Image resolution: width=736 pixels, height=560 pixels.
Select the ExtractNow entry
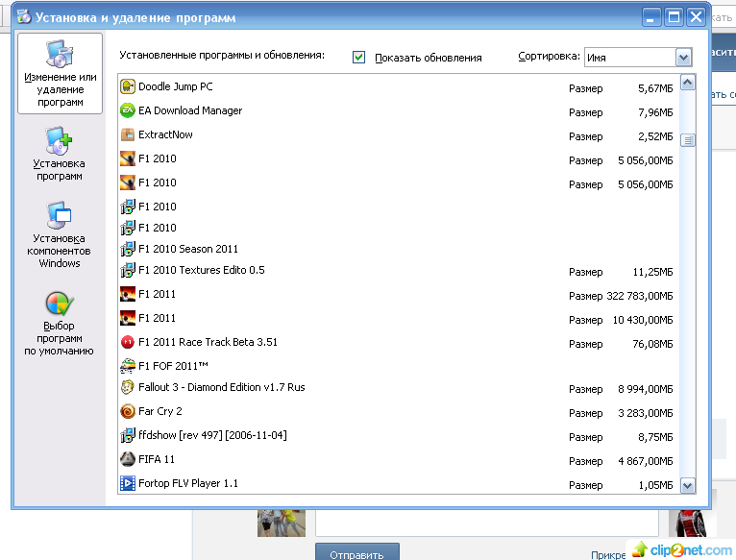click(x=398, y=134)
